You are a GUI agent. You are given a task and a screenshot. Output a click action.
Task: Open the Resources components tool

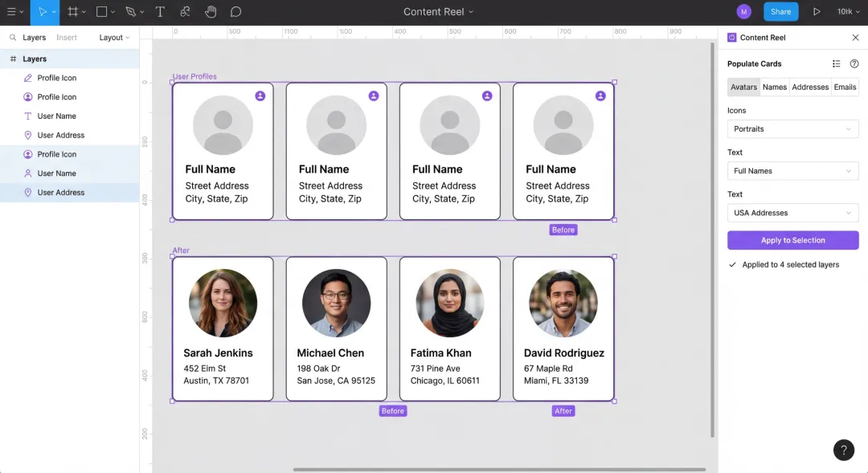tap(185, 12)
